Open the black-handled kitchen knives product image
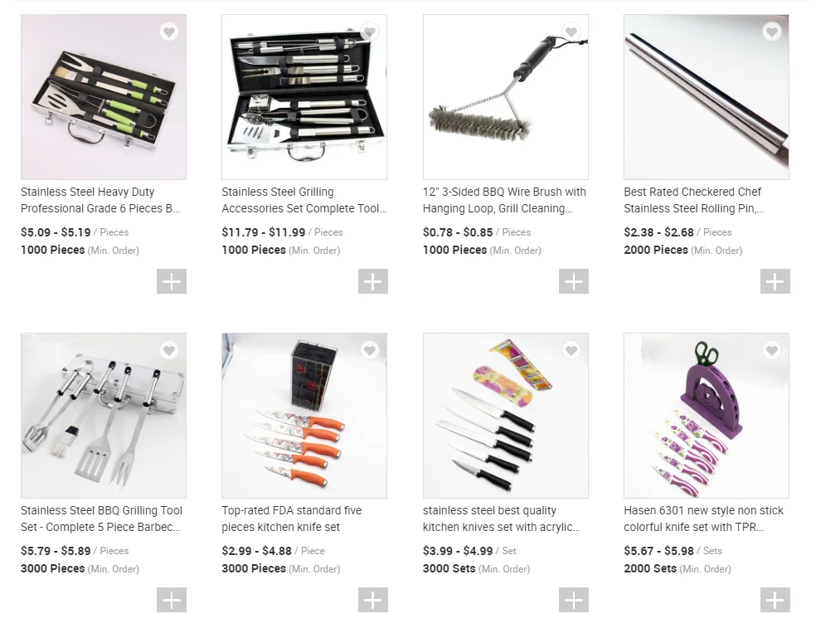The height and width of the screenshot is (638, 840). point(505,416)
